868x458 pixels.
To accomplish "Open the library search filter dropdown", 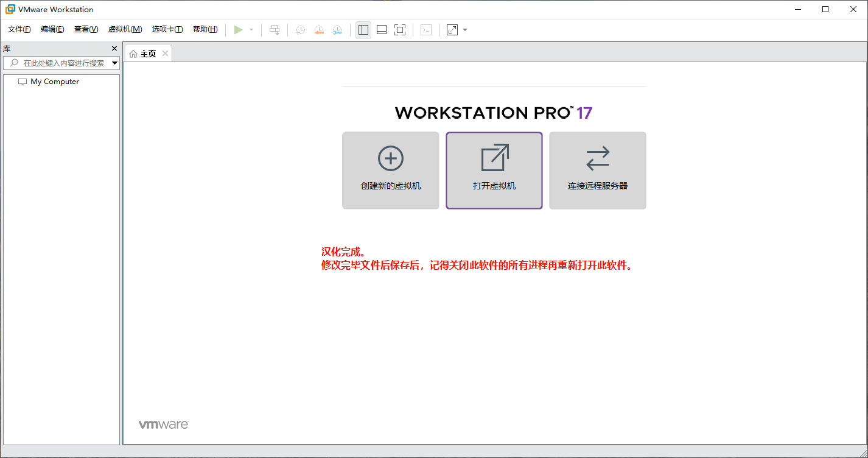I will tap(115, 63).
